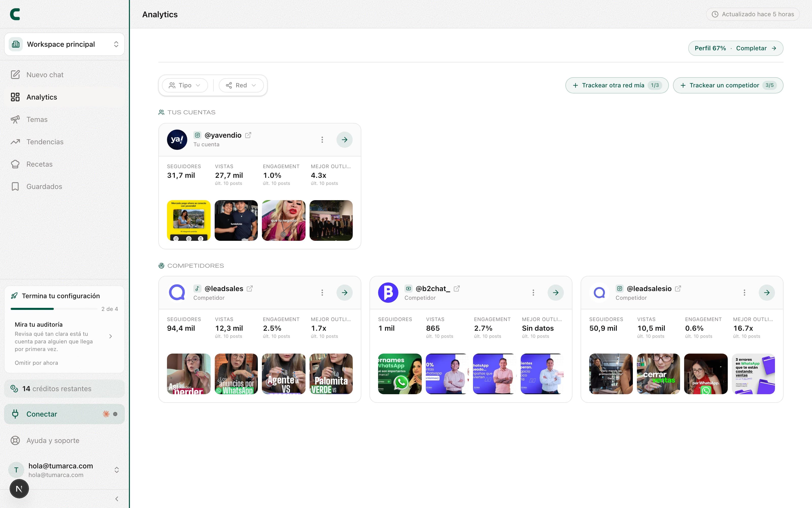
Task: Open 'anuncios por WhatsApp' post thumbnail
Action: (x=236, y=374)
